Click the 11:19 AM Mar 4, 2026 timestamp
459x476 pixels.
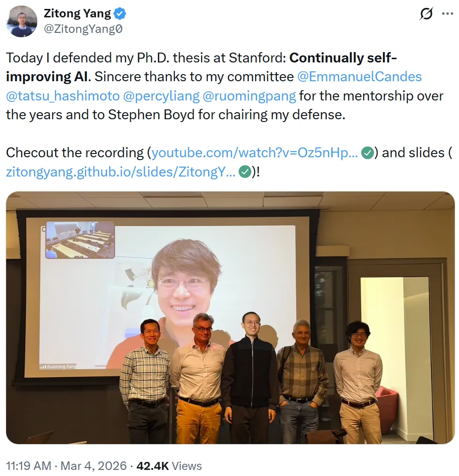pyautogui.click(x=66, y=466)
